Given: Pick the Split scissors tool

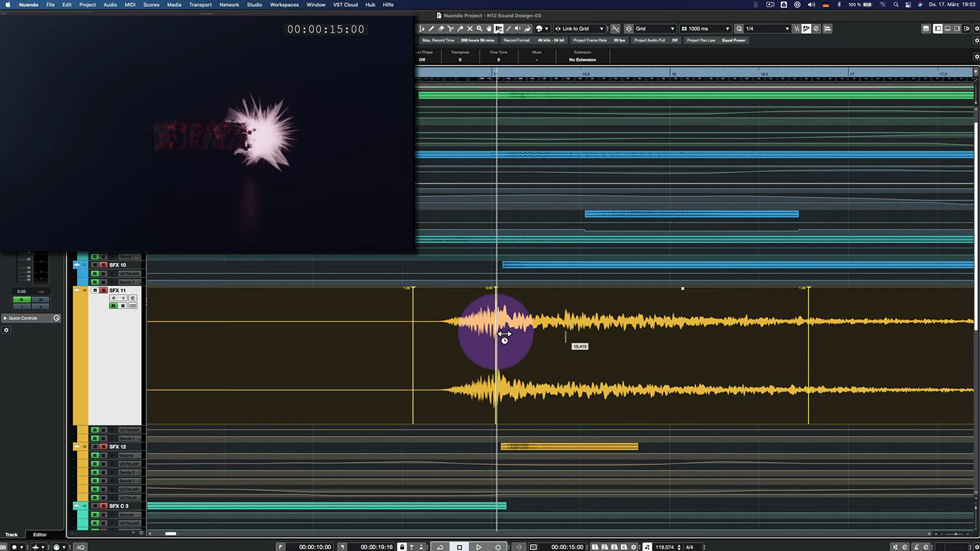Looking at the screenshot, I should [451, 29].
